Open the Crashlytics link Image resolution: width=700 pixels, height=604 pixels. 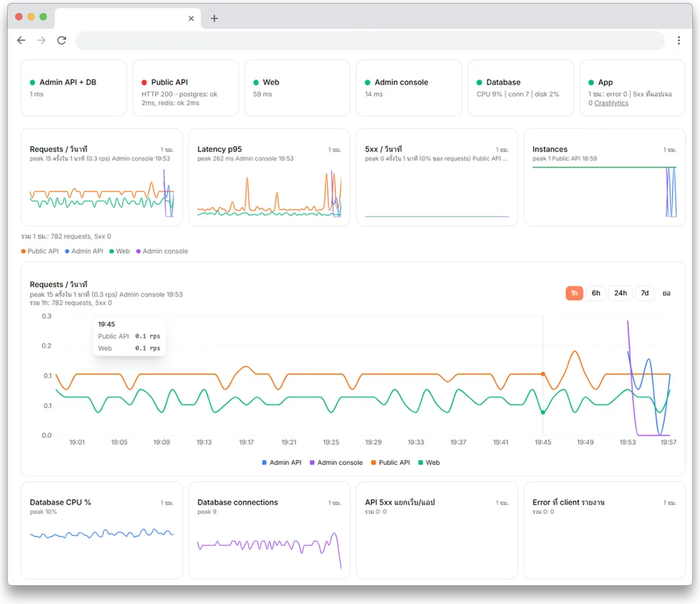coord(611,103)
